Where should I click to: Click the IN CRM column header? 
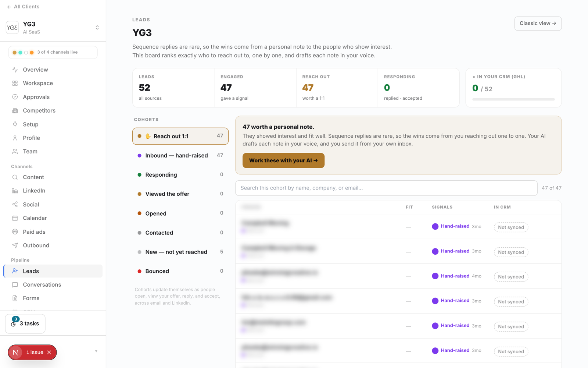click(x=502, y=207)
